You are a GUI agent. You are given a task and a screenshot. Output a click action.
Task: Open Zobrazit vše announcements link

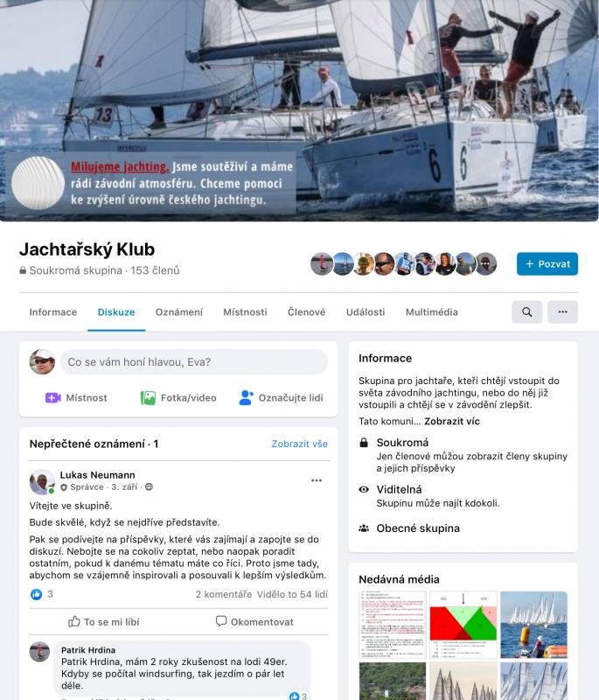point(300,444)
